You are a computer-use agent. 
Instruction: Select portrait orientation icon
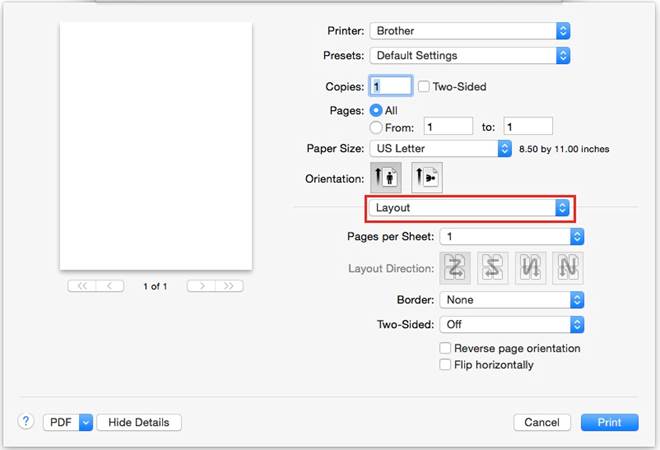[384, 177]
